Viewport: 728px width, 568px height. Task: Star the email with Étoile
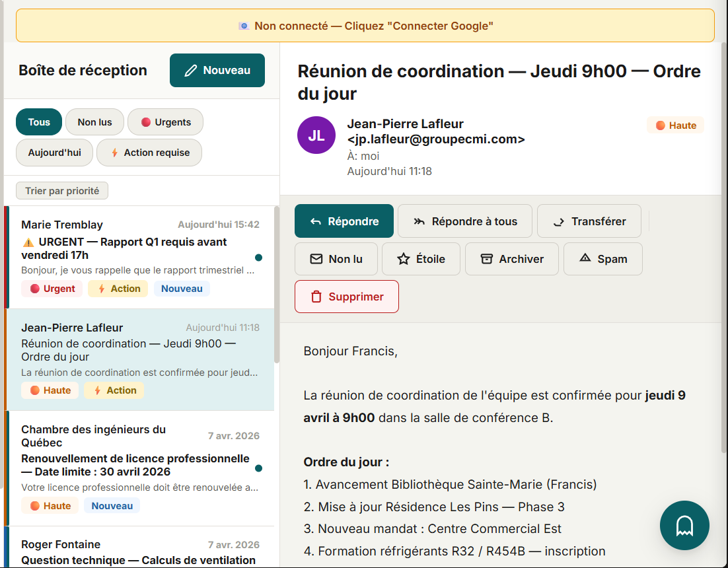(421, 259)
